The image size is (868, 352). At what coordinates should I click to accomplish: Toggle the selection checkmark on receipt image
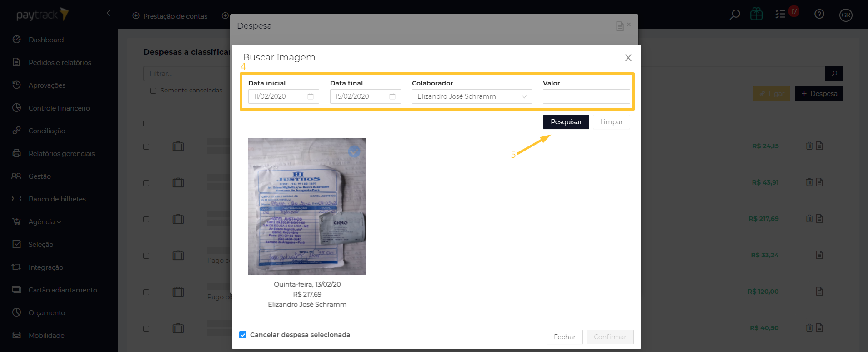point(354,151)
